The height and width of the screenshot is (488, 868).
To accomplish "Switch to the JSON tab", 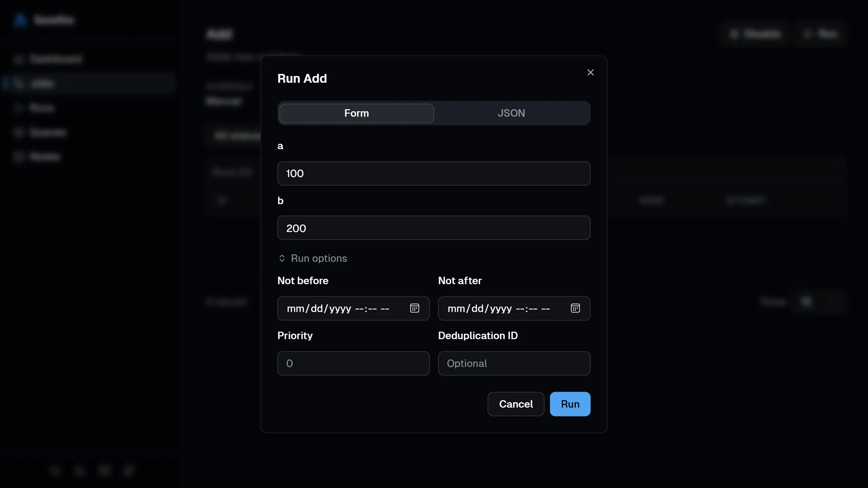I will tap(511, 113).
